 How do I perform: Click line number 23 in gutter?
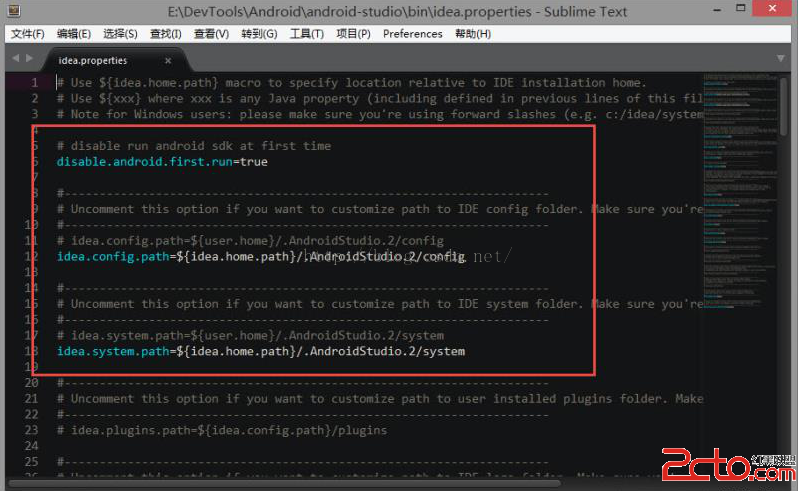32,430
